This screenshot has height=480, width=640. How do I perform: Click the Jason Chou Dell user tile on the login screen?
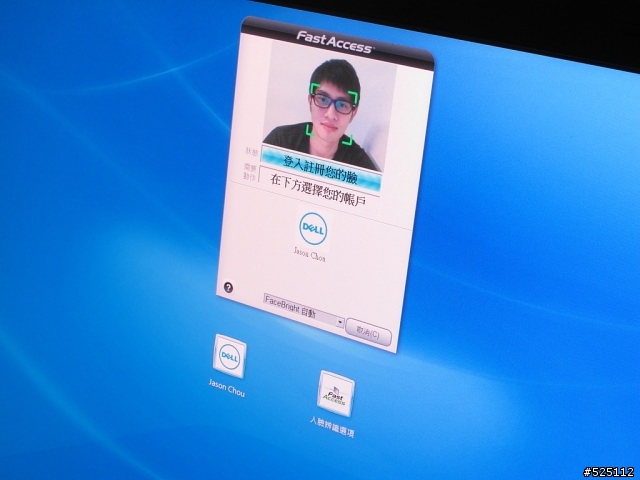(229, 356)
